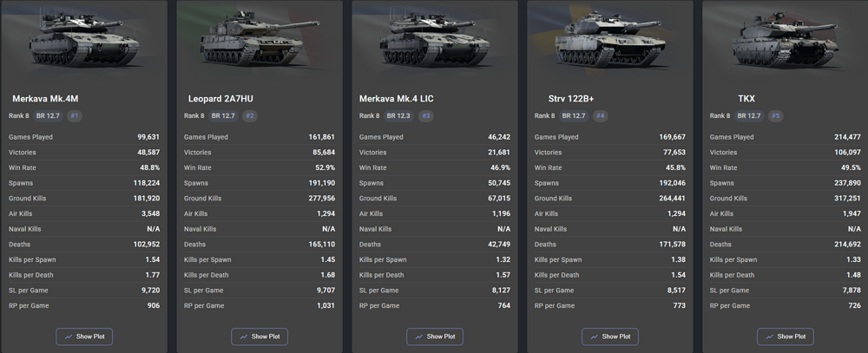868x353 pixels.
Task: Click the Leopard 2A7HU tank image
Action: pos(259,39)
